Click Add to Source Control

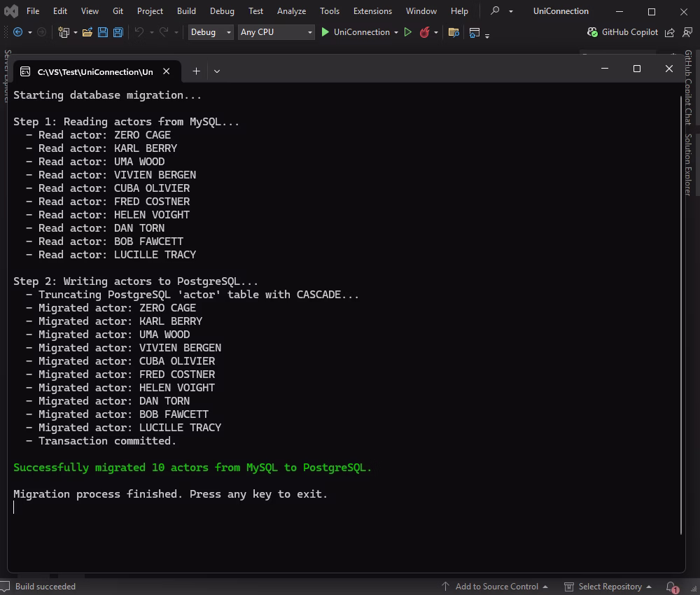pos(495,587)
